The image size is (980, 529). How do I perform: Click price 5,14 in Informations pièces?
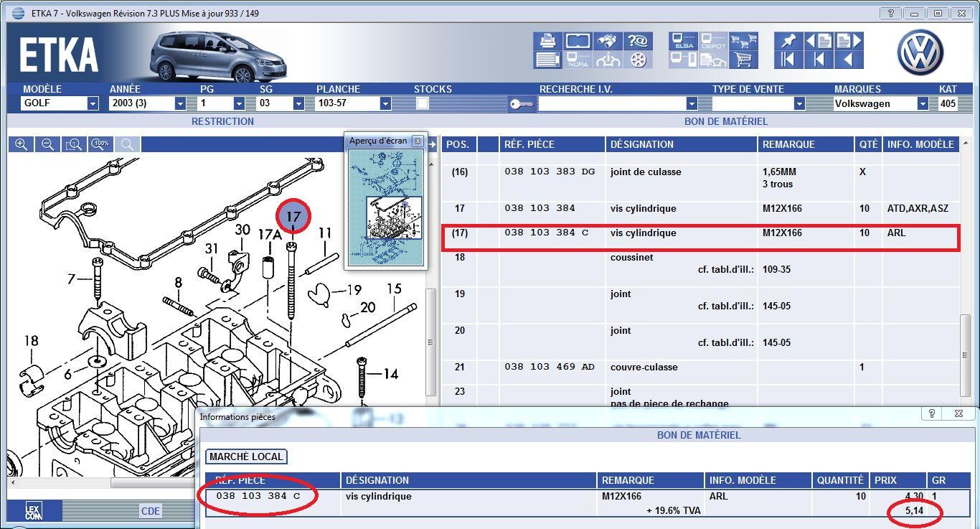pos(914,510)
